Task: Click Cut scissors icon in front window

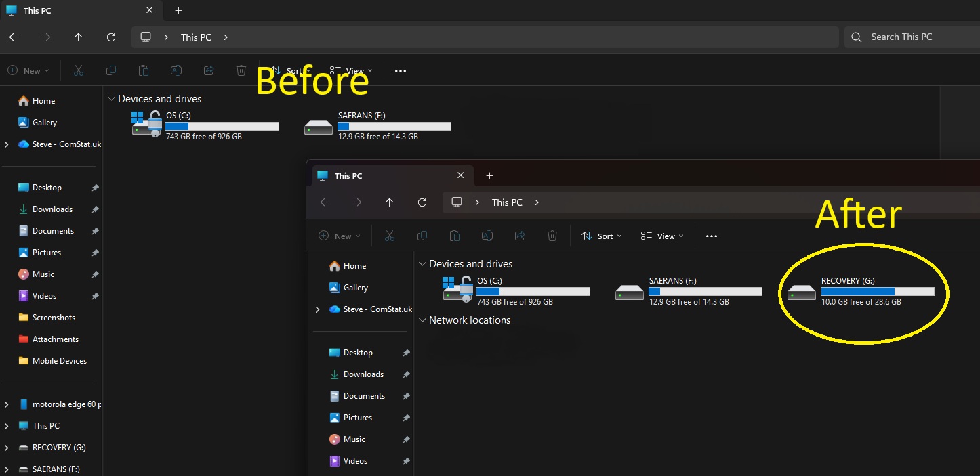Action: [x=389, y=236]
